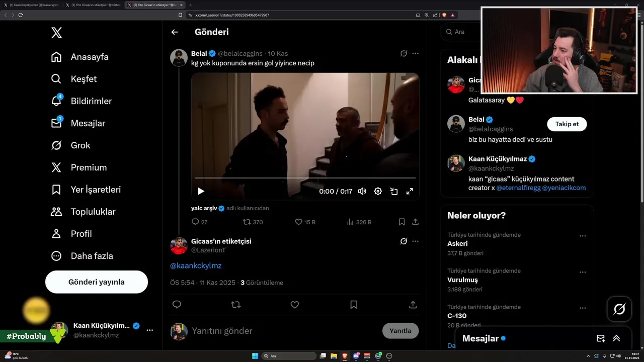The height and width of the screenshot is (362, 644).
Task: Click Gönderi yayınla button
Action: point(97,282)
